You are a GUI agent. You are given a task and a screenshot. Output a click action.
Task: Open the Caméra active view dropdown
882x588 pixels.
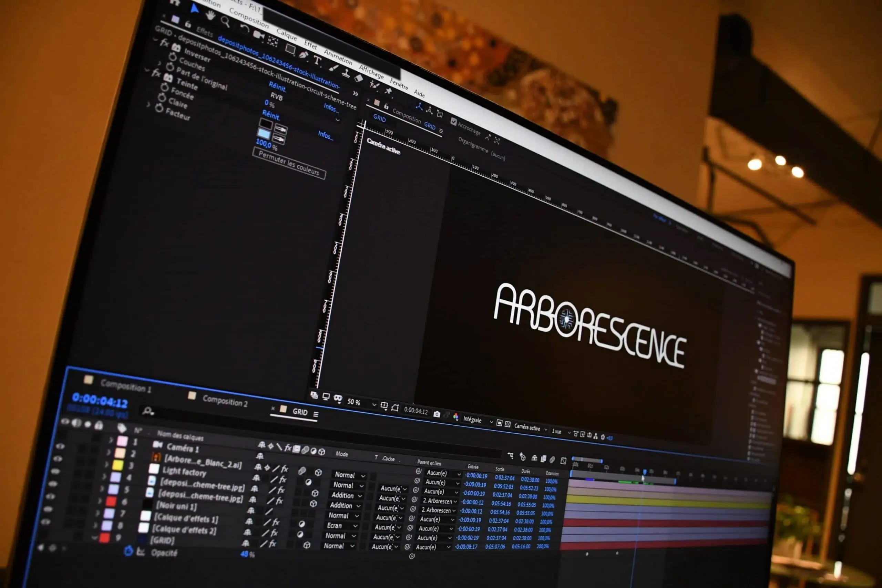[530, 427]
